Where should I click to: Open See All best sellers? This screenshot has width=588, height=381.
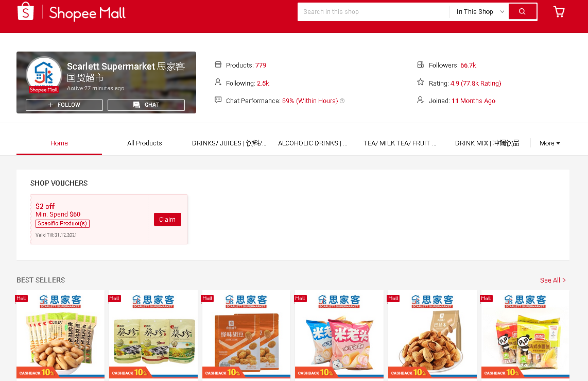[552, 280]
